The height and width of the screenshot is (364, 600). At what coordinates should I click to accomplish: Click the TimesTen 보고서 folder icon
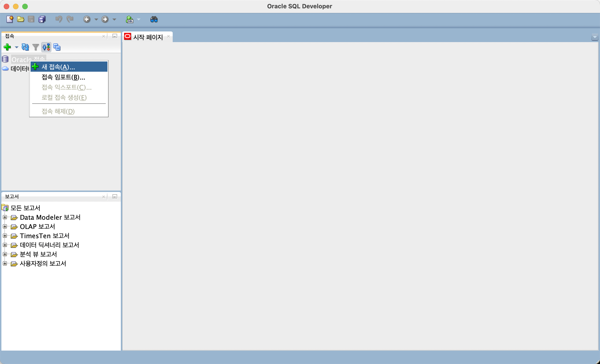[14, 236]
